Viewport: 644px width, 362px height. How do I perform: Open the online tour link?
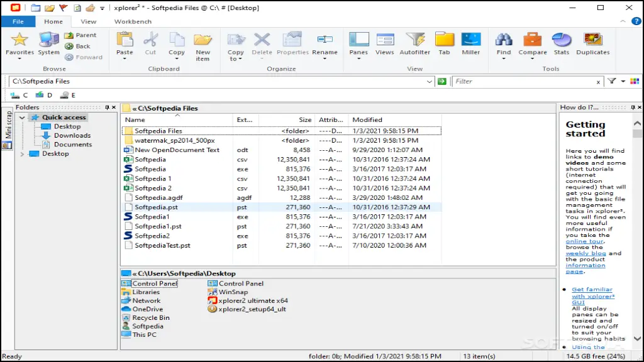[584, 241]
